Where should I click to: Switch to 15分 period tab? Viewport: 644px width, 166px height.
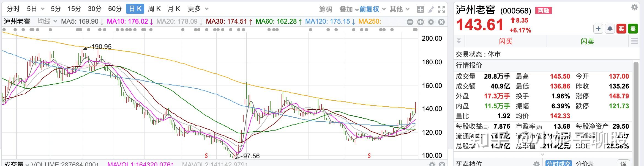point(75,9)
